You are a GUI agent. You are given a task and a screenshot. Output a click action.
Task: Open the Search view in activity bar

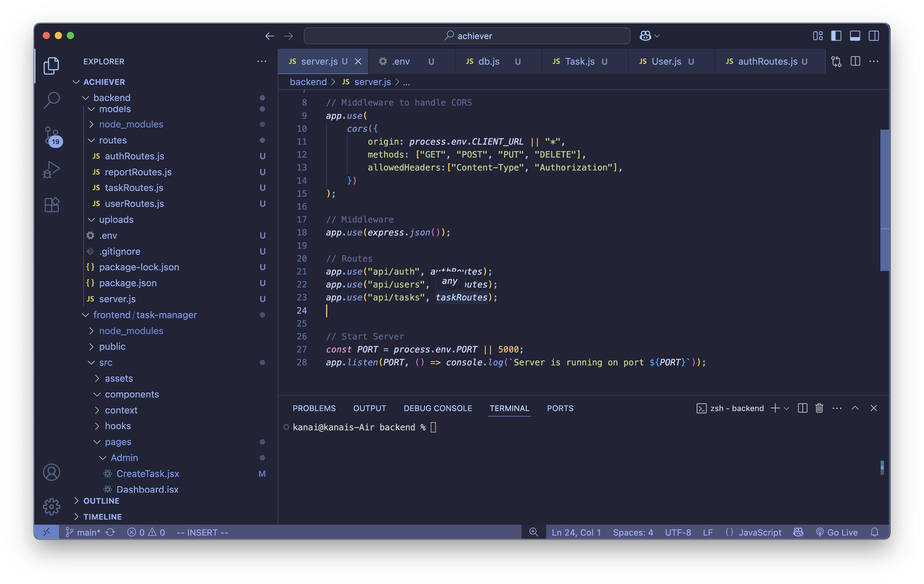pos(52,100)
